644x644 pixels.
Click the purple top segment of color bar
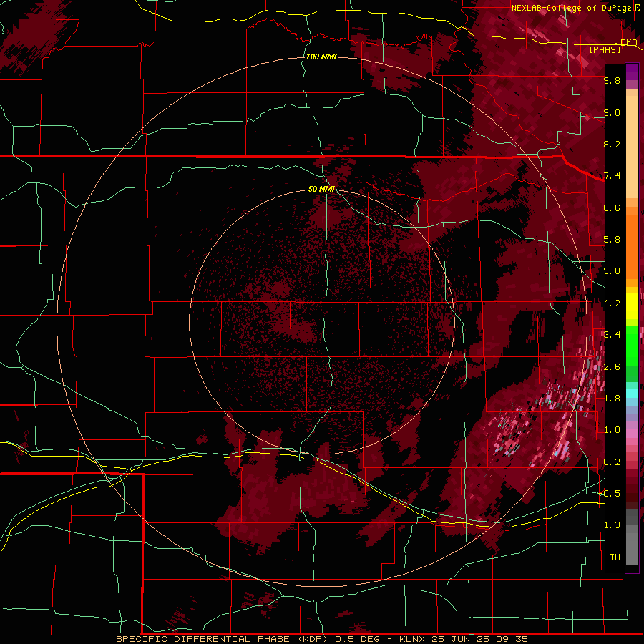coord(632,72)
